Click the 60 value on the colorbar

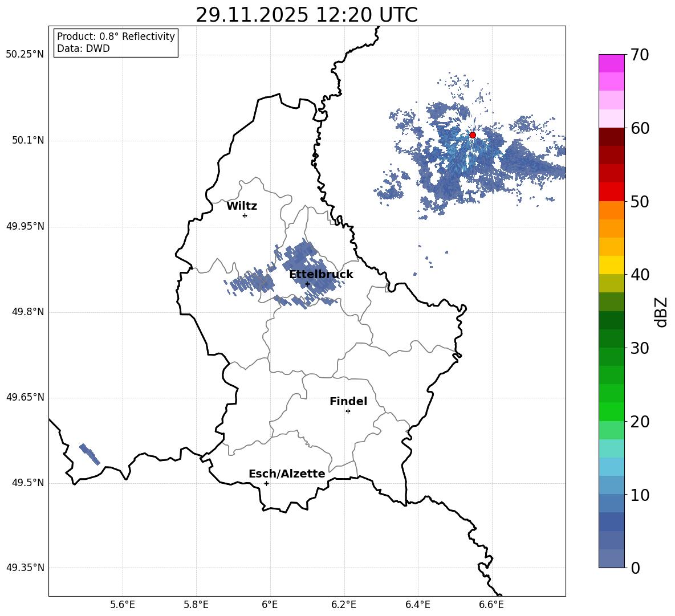[x=640, y=128]
